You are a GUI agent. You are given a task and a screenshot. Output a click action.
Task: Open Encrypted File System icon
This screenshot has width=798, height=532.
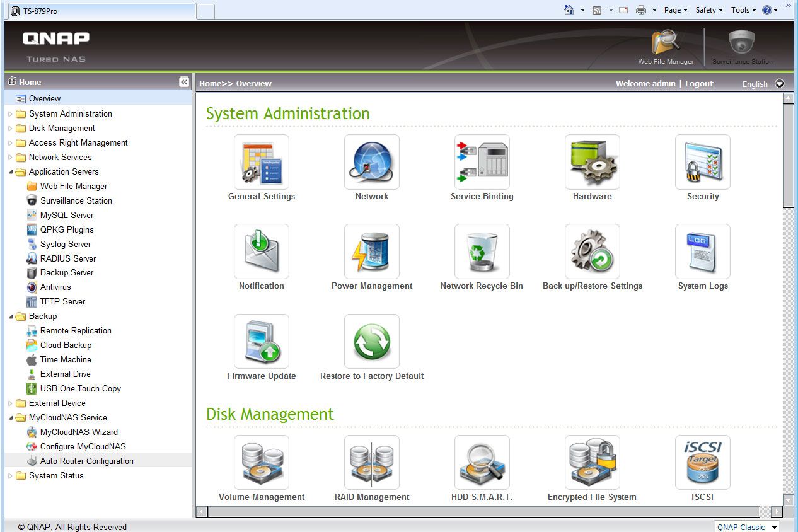point(593,463)
